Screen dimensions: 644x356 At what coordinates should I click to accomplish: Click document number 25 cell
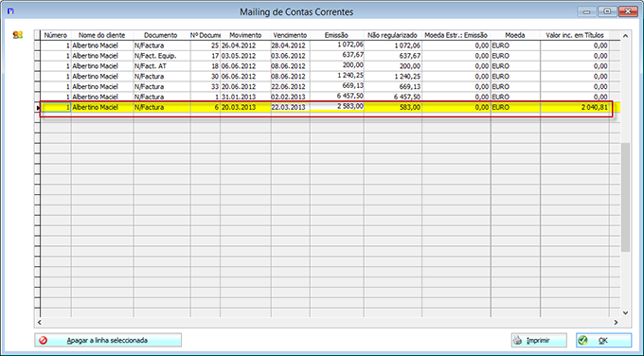pyautogui.click(x=206, y=45)
